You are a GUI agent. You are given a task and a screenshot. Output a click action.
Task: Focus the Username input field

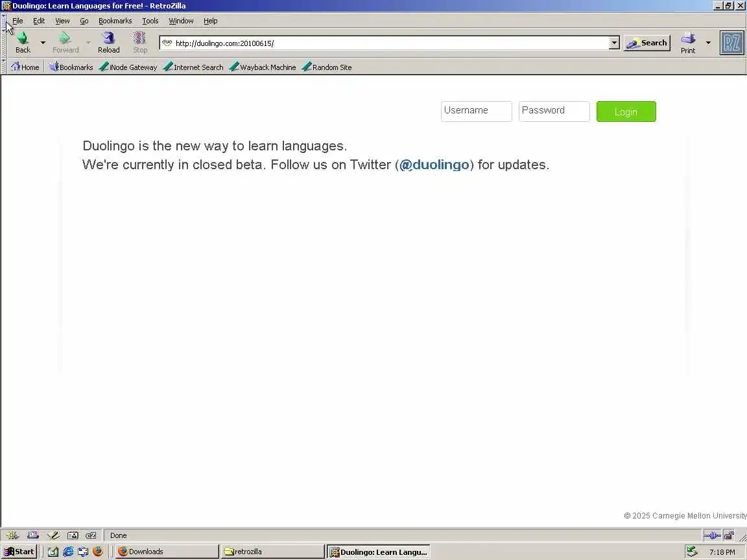point(477,111)
